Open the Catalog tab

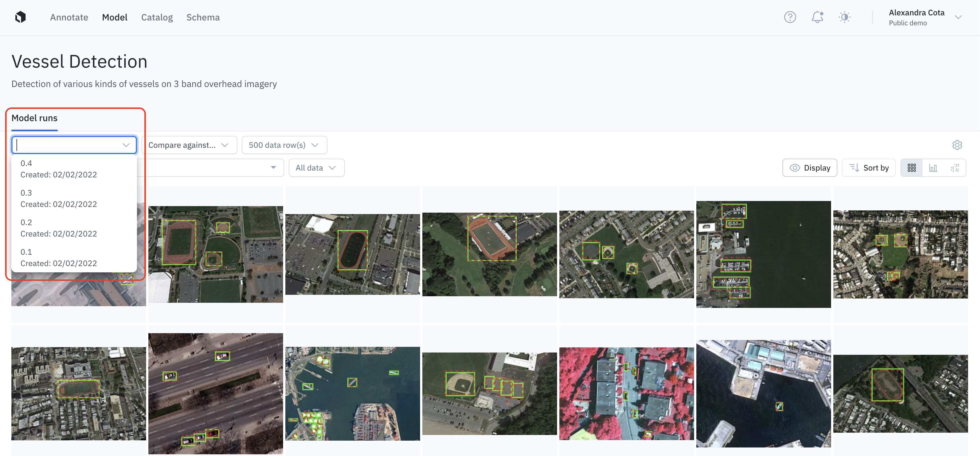click(x=157, y=18)
